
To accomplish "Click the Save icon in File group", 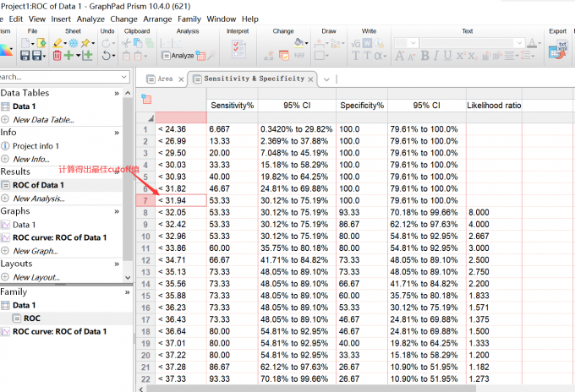I will coord(25,56).
